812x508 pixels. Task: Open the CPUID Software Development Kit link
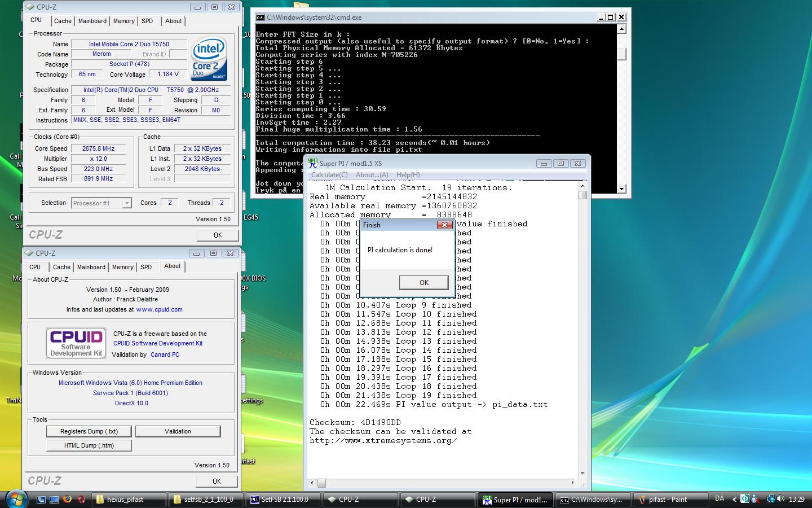pyautogui.click(x=158, y=343)
